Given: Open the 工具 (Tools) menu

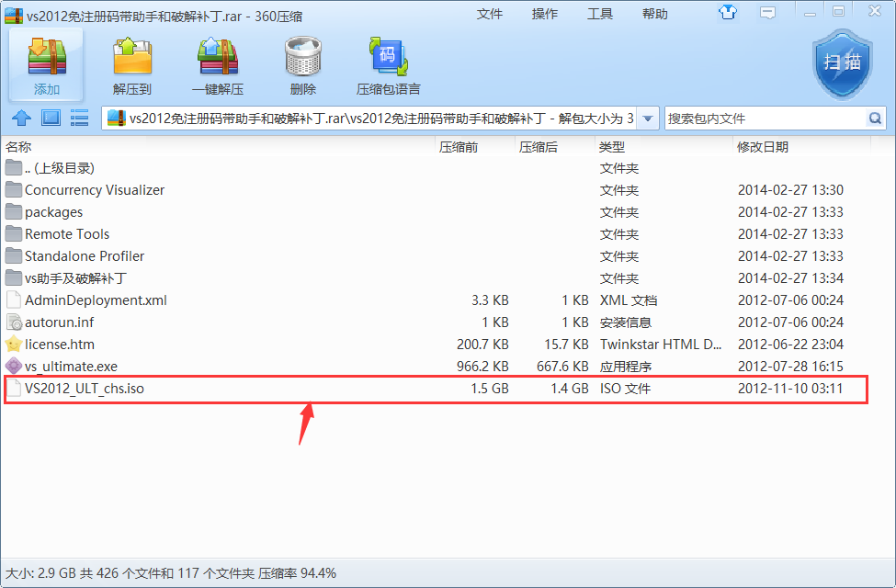Looking at the screenshot, I should (x=600, y=14).
